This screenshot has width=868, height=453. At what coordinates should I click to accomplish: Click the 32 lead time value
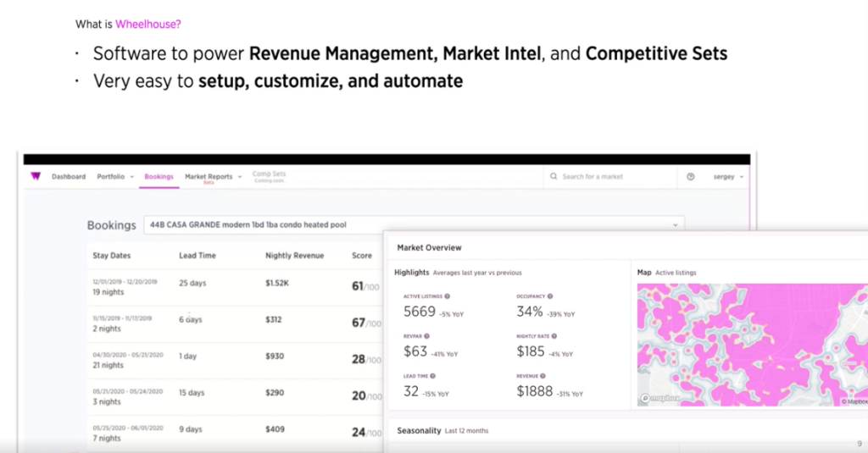point(411,391)
